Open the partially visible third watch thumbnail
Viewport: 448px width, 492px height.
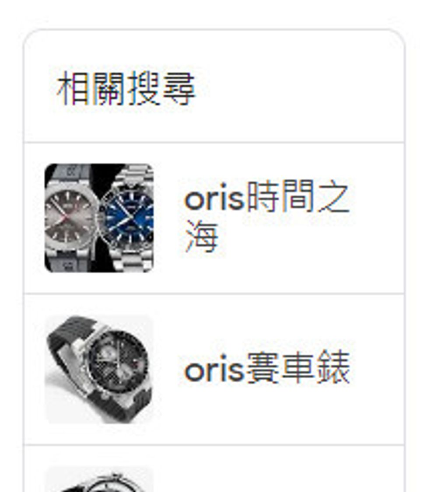[99, 479]
